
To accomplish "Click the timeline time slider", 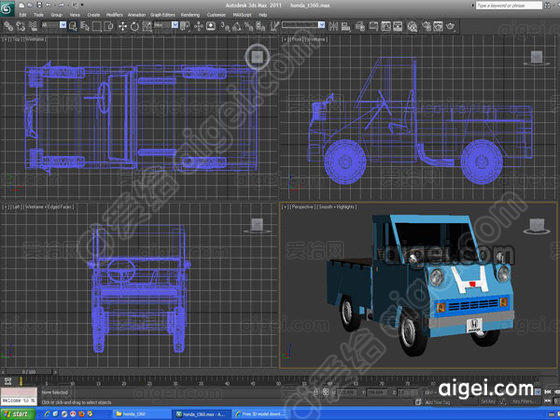I will pos(29,372).
